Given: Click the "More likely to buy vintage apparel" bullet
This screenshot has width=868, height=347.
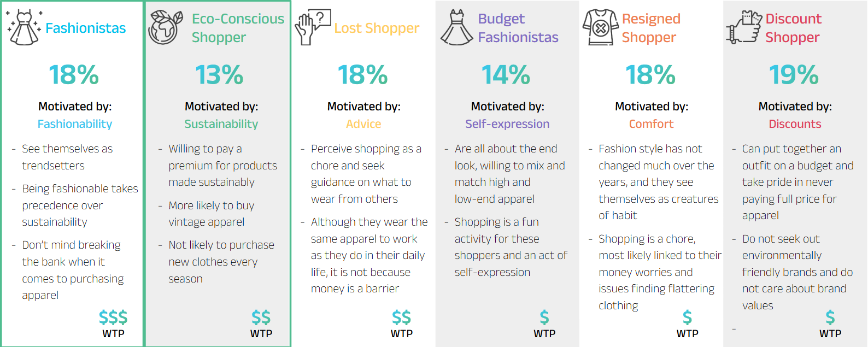Looking at the screenshot, I should [212, 214].
